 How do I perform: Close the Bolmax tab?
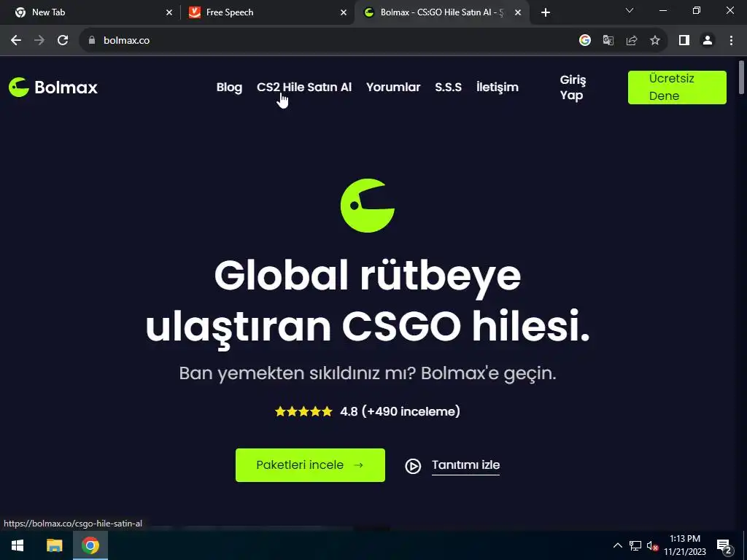[x=518, y=12]
